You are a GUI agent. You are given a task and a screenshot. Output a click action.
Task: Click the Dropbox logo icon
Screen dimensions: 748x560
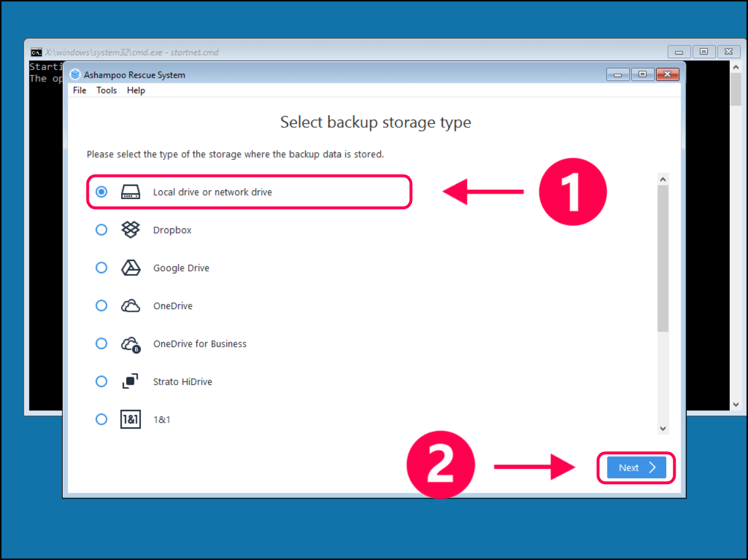coord(130,229)
